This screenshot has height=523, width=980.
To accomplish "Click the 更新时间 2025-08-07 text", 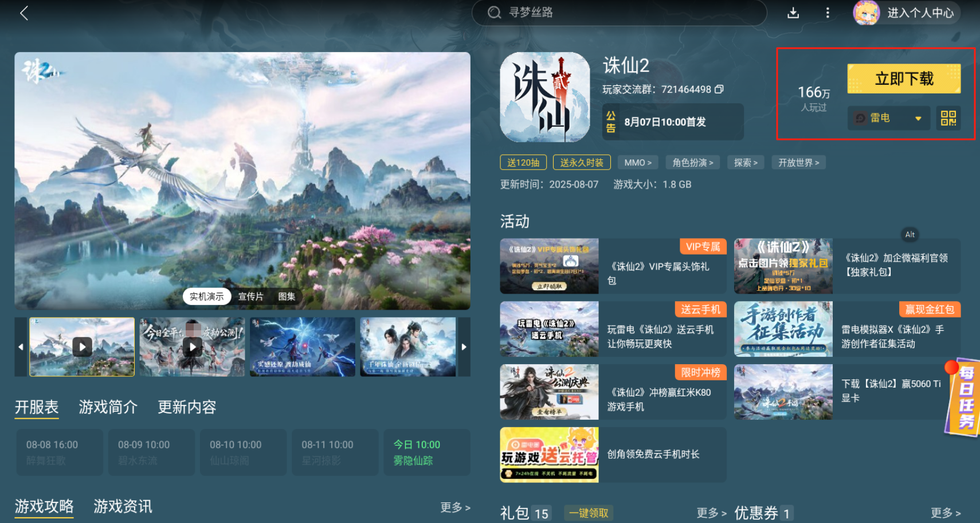I will coord(549,185).
